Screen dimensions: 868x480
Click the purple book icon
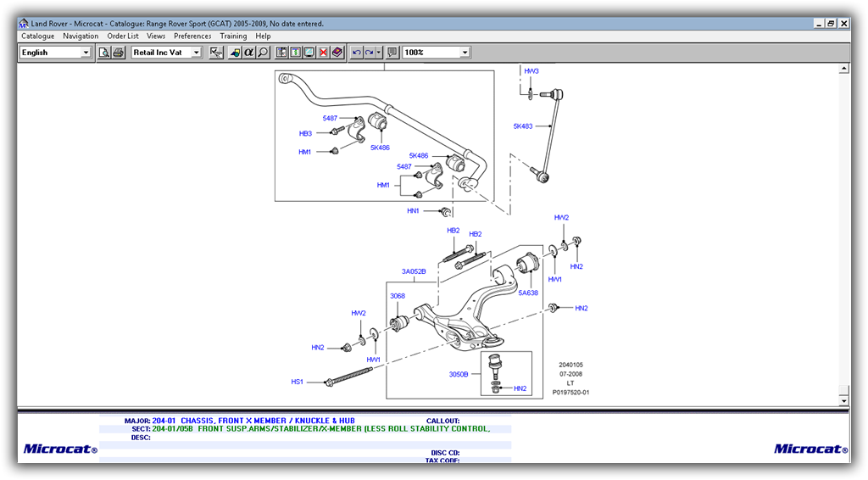click(337, 52)
